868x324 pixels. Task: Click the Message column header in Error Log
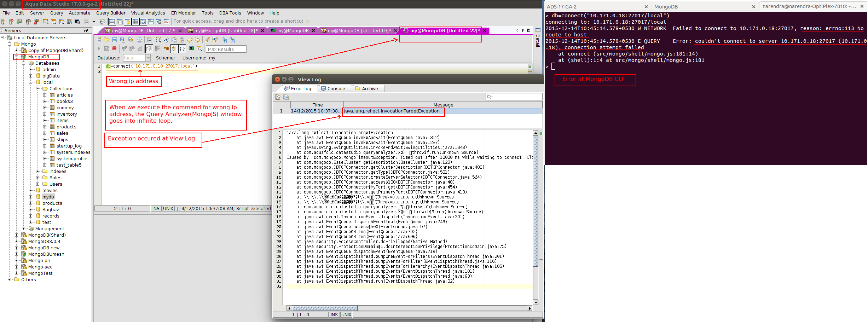click(443, 105)
